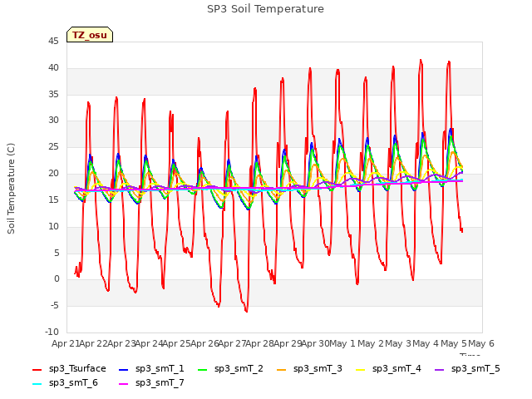This screenshot has height=399, width=532.
Task: Click the Apr 21 x-axis tick label
Action: click(65, 343)
